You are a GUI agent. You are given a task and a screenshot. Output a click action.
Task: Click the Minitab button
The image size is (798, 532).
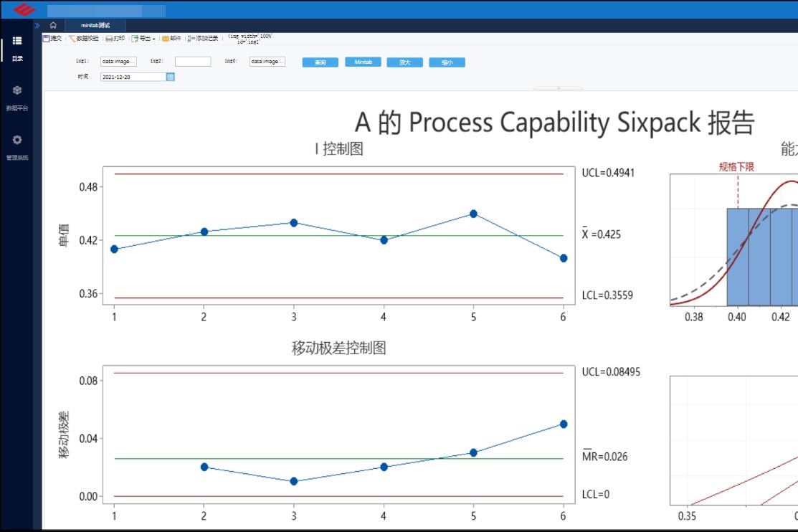(363, 62)
